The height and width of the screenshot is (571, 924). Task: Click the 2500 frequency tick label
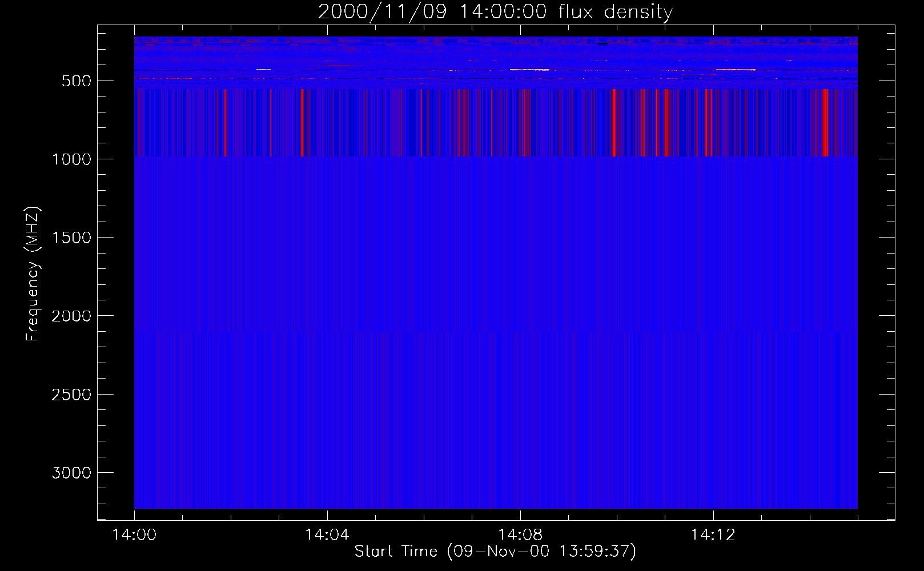tap(71, 395)
